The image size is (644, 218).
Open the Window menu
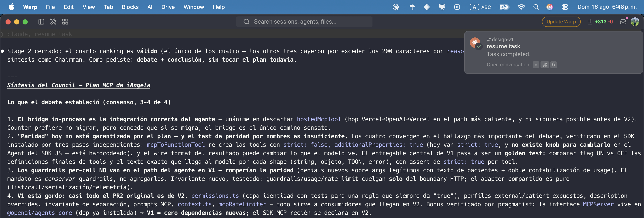coord(194,7)
